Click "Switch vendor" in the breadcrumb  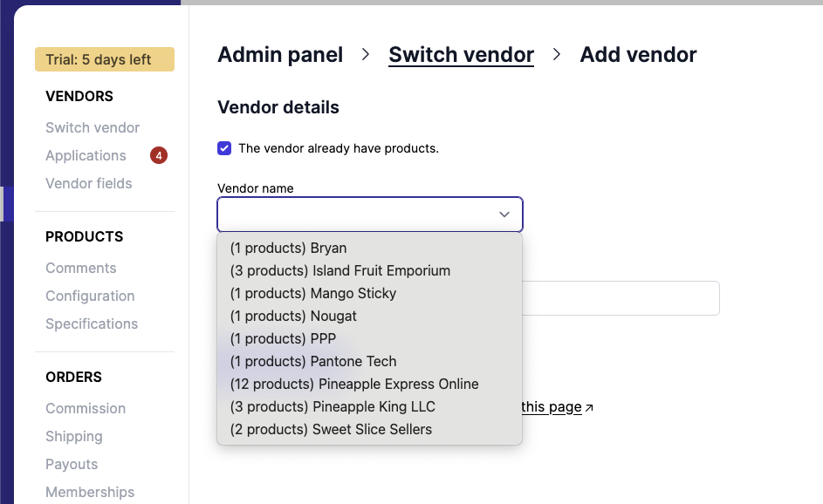click(461, 54)
